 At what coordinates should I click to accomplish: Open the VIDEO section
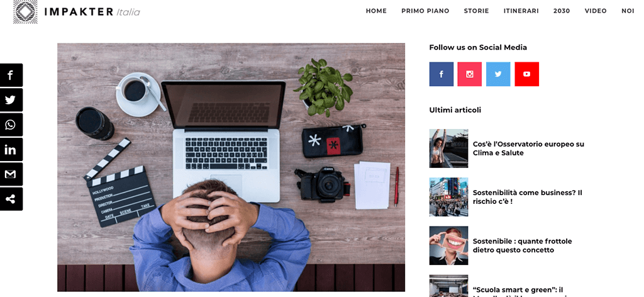(x=596, y=11)
